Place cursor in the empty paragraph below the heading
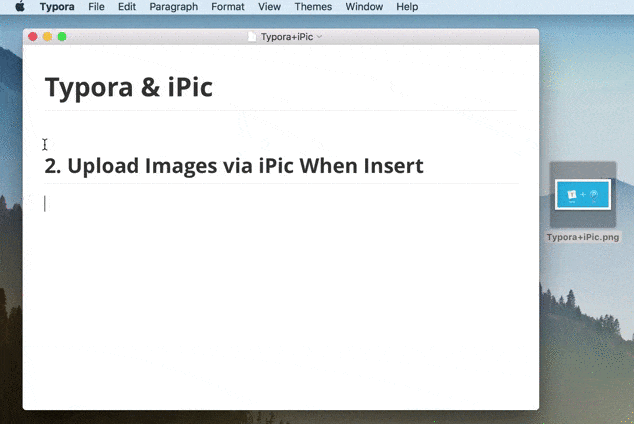The width and height of the screenshot is (634, 424). 281,203
